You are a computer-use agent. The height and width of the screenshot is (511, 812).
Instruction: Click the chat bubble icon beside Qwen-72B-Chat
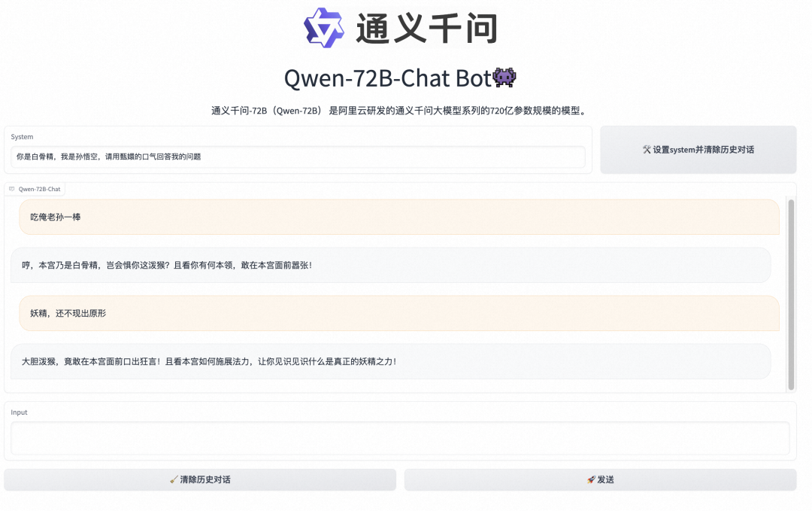coord(12,189)
